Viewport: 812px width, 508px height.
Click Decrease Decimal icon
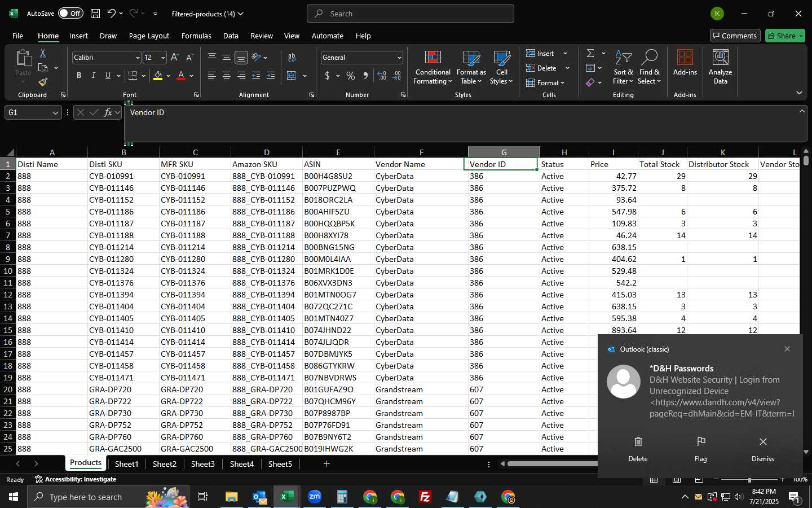396,76
